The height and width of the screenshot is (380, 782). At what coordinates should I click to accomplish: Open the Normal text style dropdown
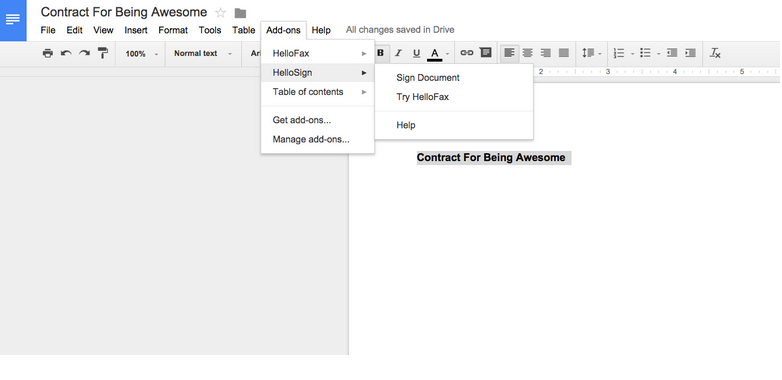(x=203, y=53)
